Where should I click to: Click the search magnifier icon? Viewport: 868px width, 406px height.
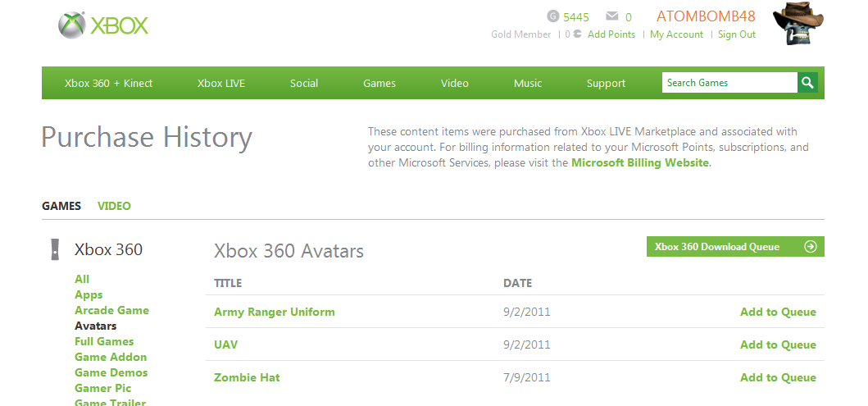tap(807, 83)
